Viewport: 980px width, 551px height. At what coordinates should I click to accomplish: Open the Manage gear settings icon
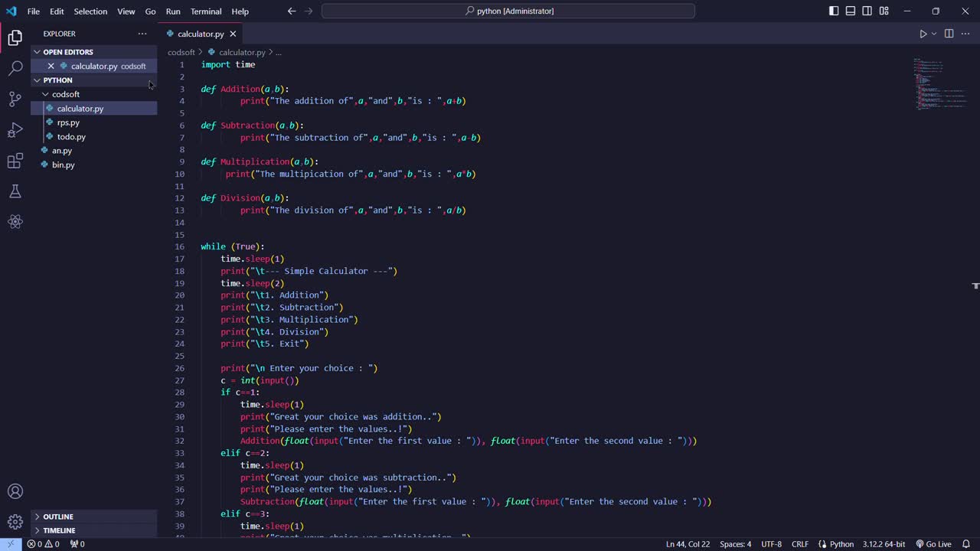click(15, 522)
